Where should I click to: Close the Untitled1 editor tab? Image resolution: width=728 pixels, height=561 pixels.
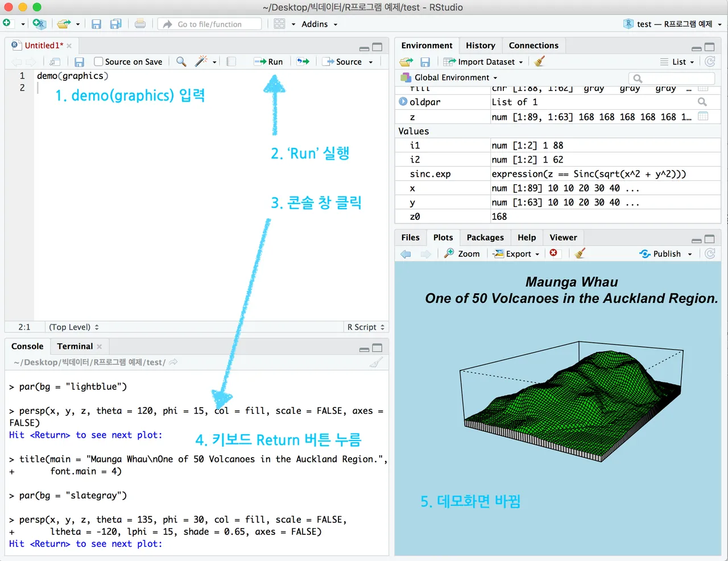(x=69, y=45)
